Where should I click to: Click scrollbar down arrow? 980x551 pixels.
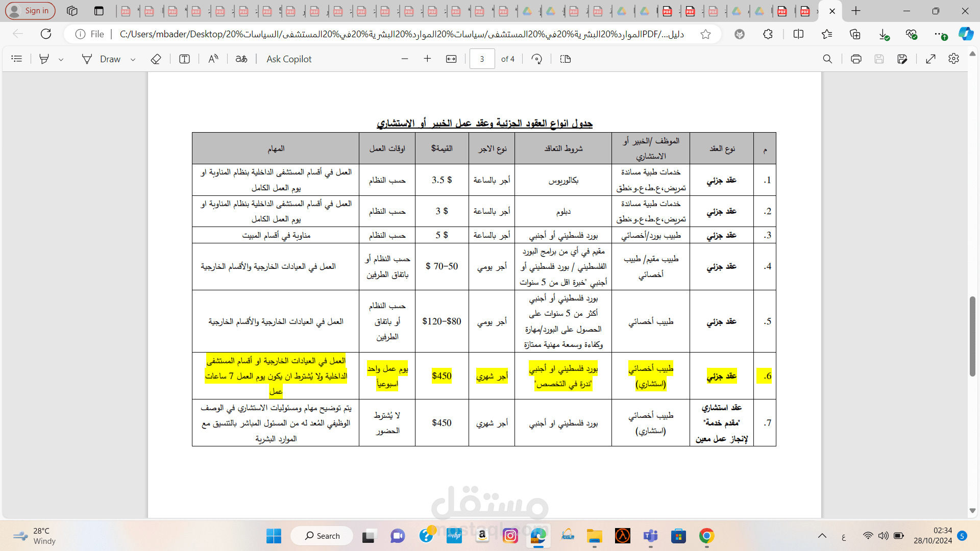(972, 511)
